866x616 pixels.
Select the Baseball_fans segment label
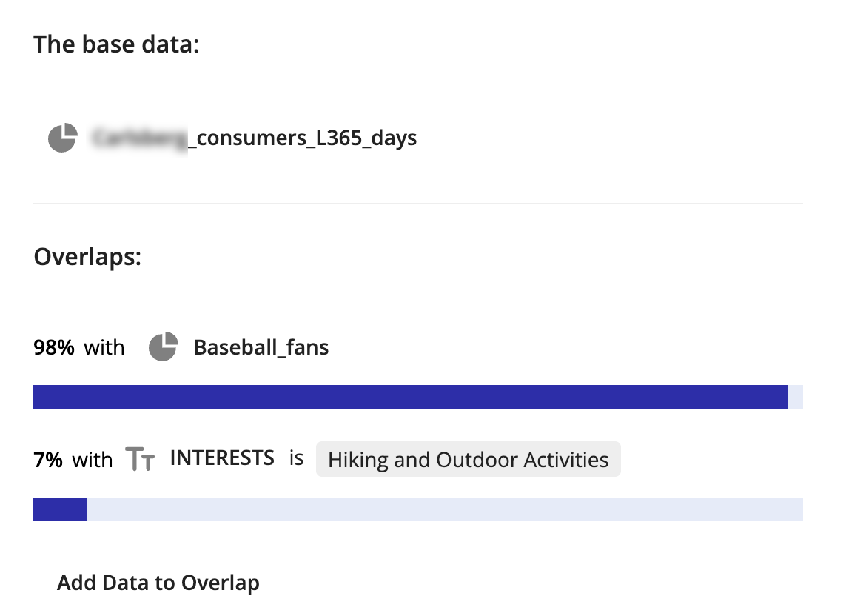tap(261, 347)
